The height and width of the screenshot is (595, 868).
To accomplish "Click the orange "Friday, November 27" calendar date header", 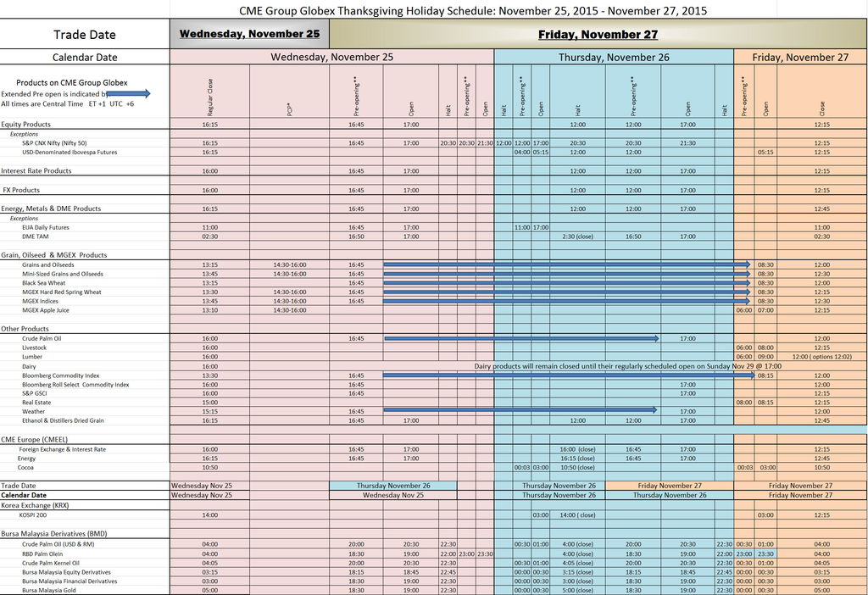I will click(x=800, y=57).
